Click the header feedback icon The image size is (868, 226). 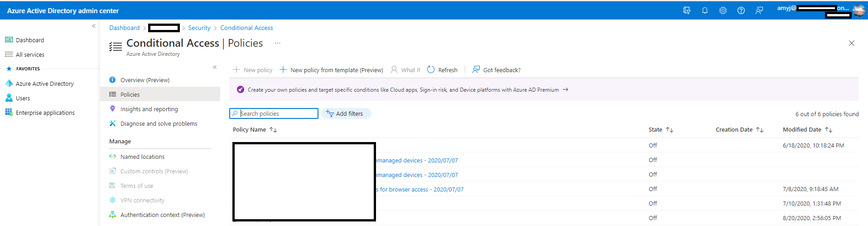[759, 10]
